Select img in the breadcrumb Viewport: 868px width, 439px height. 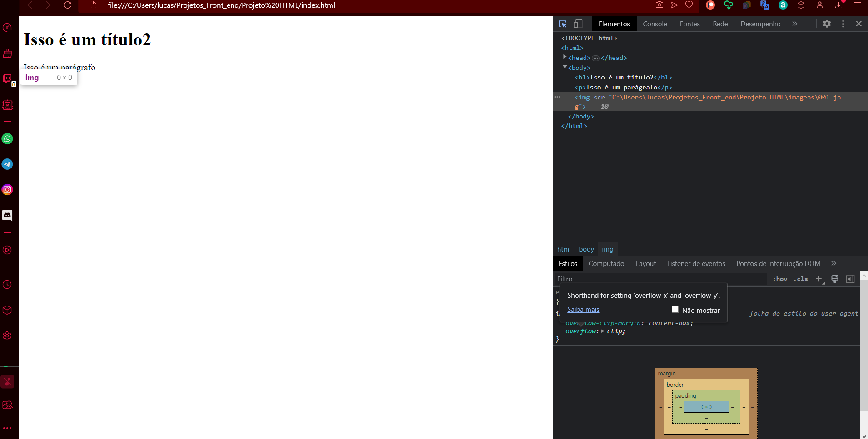tap(608, 249)
